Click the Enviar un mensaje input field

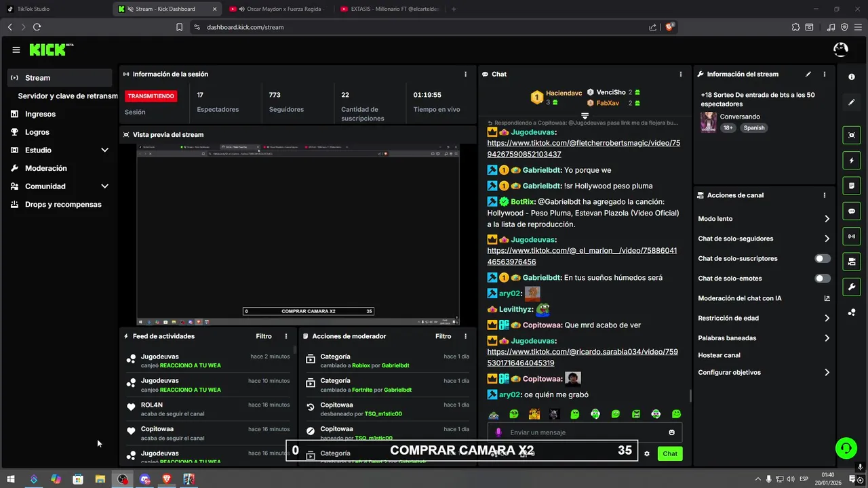coord(585,432)
